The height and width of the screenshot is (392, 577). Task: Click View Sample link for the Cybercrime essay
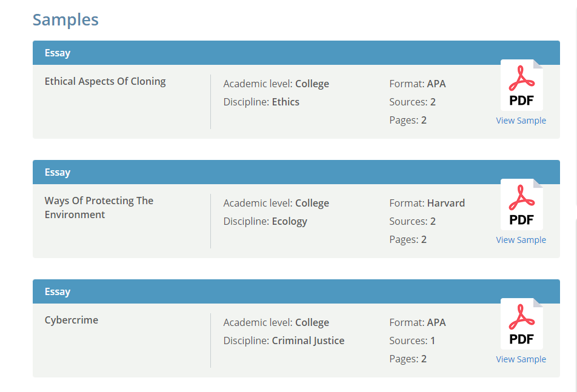tap(521, 359)
